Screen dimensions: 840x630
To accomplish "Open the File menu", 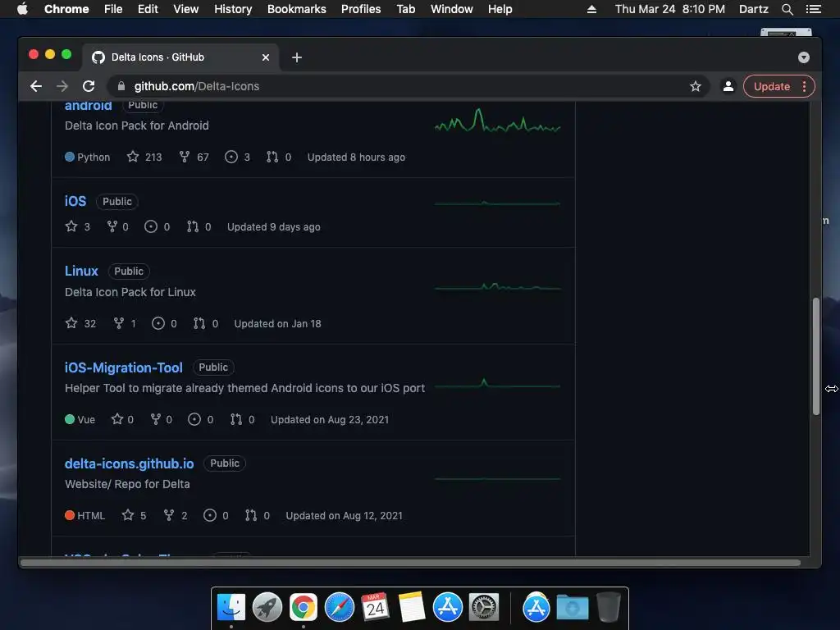I will tap(113, 9).
